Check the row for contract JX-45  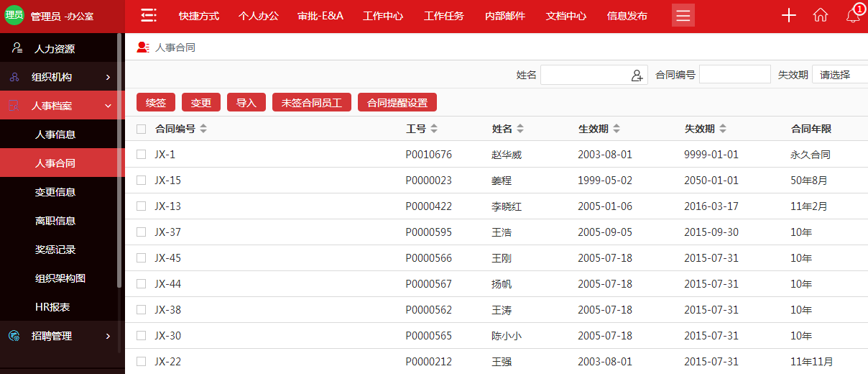141,257
